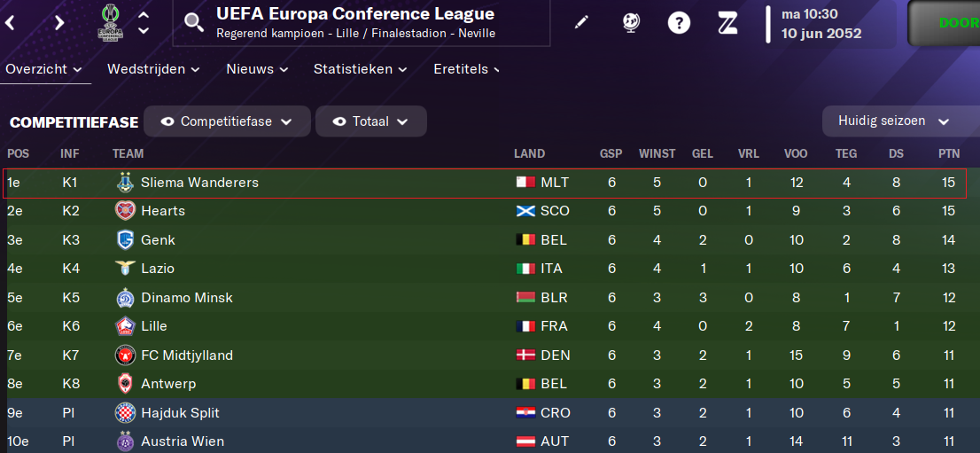Open search with the magnifying glass
The width and height of the screenshot is (980, 453).
tap(194, 24)
